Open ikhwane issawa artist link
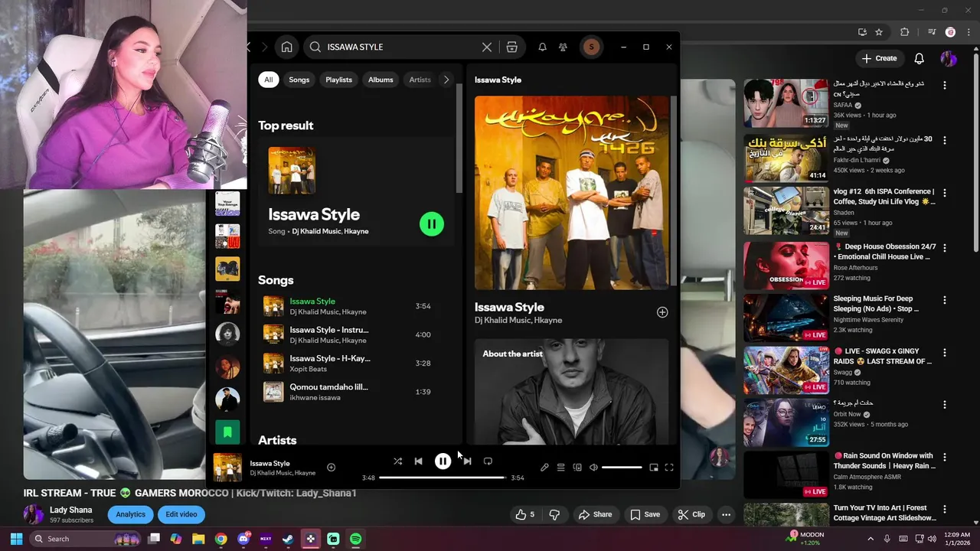Viewport: 980px width, 551px height. click(315, 398)
